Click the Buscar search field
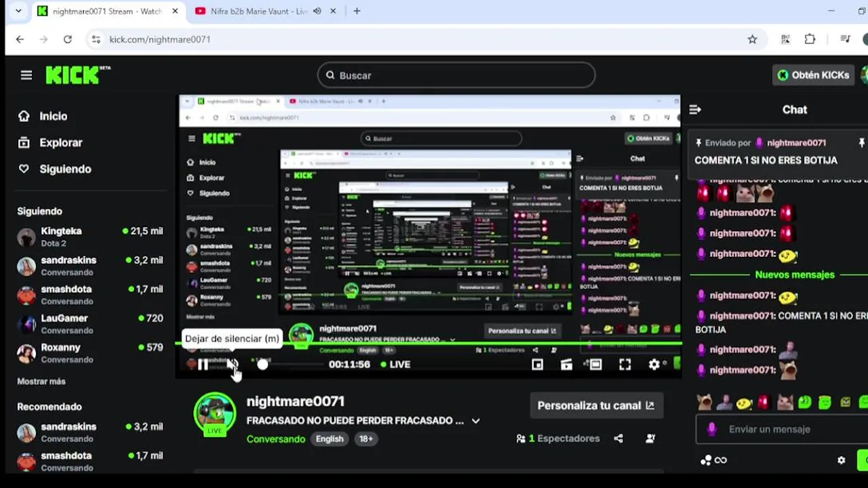 click(x=456, y=75)
